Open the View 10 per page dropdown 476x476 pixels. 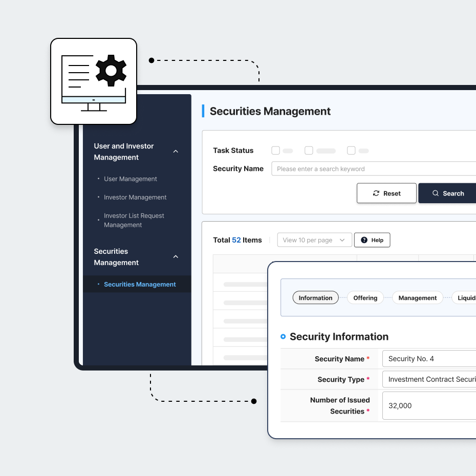coord(314,240)
